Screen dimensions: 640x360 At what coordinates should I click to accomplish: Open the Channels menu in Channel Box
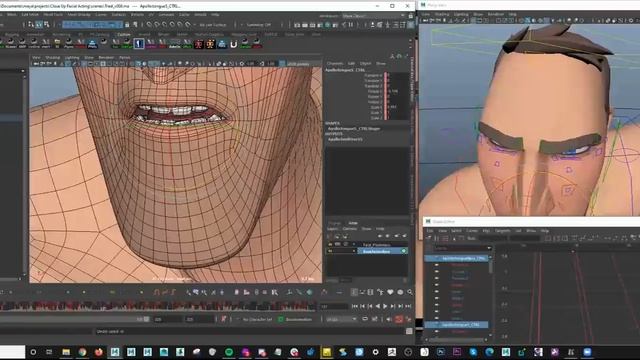[335, 64]
